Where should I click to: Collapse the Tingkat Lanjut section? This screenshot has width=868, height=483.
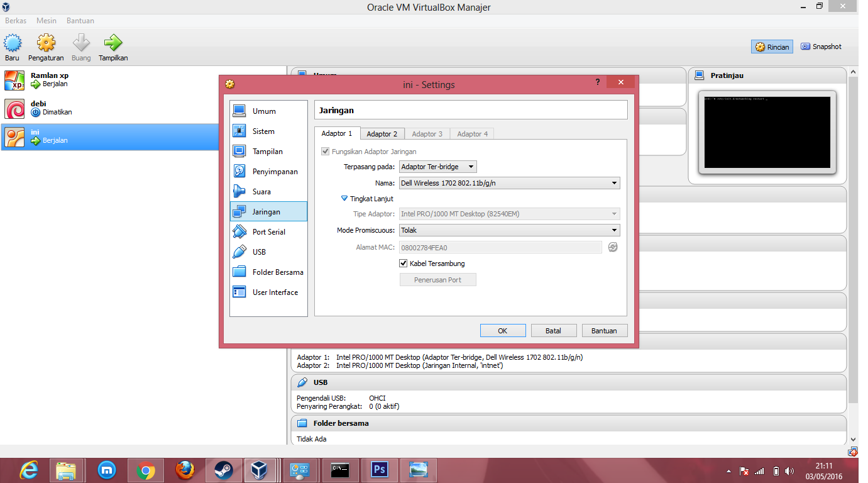click(x=367, y=199)
